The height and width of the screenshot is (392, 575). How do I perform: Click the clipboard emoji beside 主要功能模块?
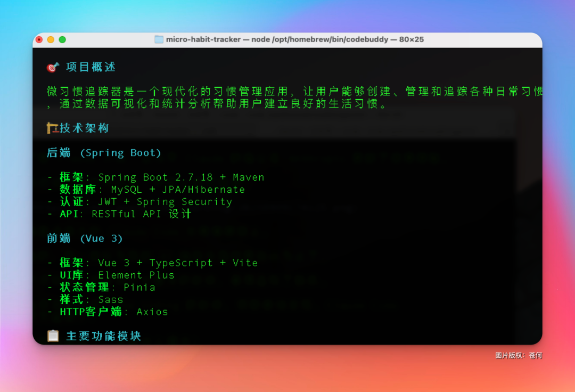pyautogui.click(x=53, y=336)
